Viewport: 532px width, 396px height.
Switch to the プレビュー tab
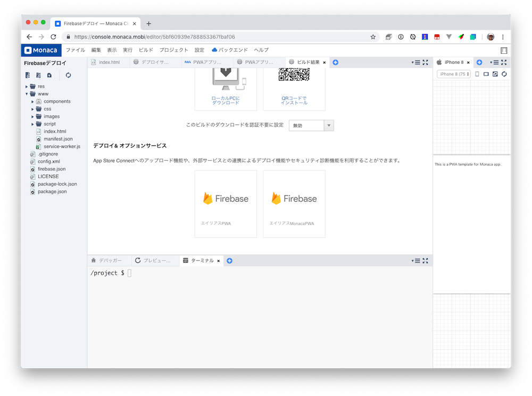tap(156, 261)
